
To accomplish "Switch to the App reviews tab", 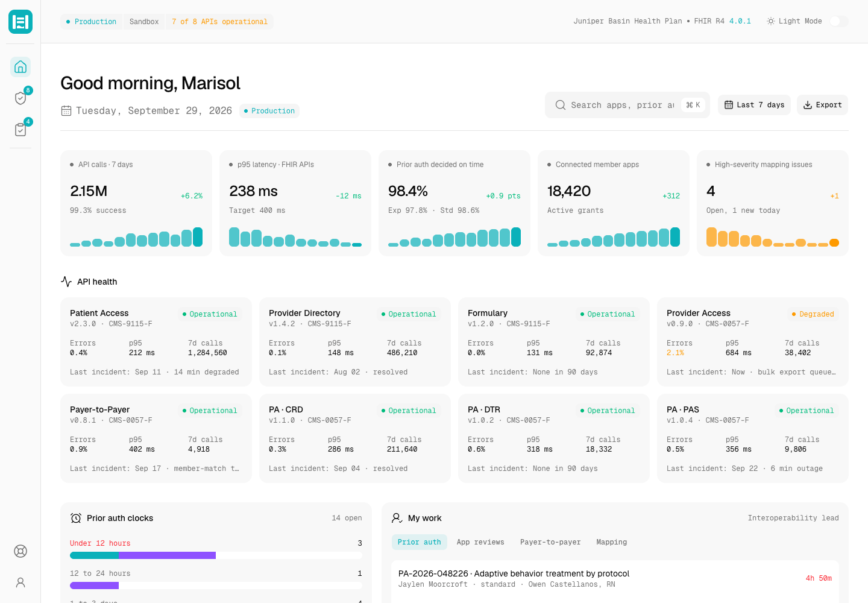I will pos(480,542).
